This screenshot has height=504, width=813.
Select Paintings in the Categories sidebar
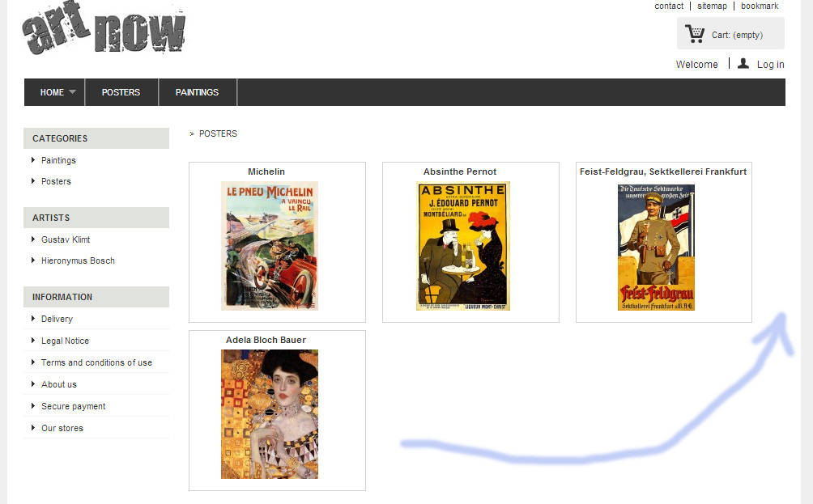click(x=58, y=160)
